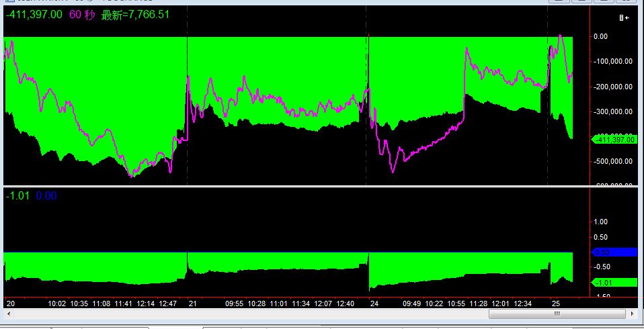This screenshot has height=329, width=644.
Task: Click the 11:28 time label
Action: pyautogui.click(x=479, y=303)
